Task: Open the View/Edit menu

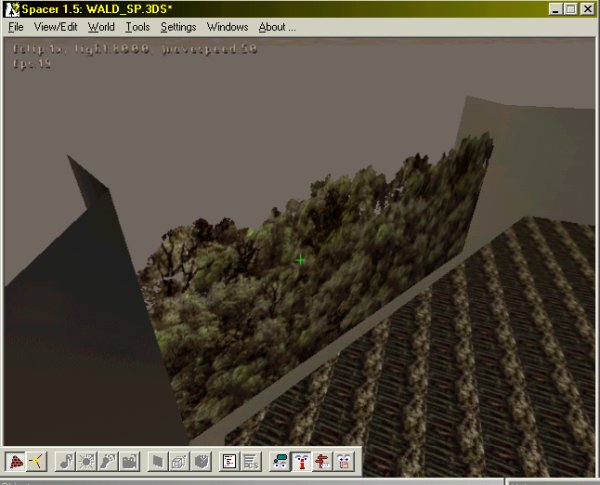Action: pos(56,27)
